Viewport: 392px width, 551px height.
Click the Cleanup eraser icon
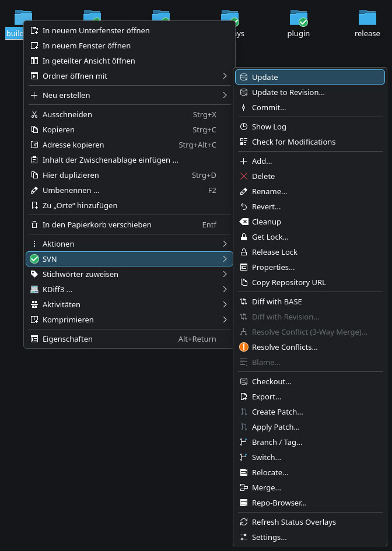click(244, 222)
